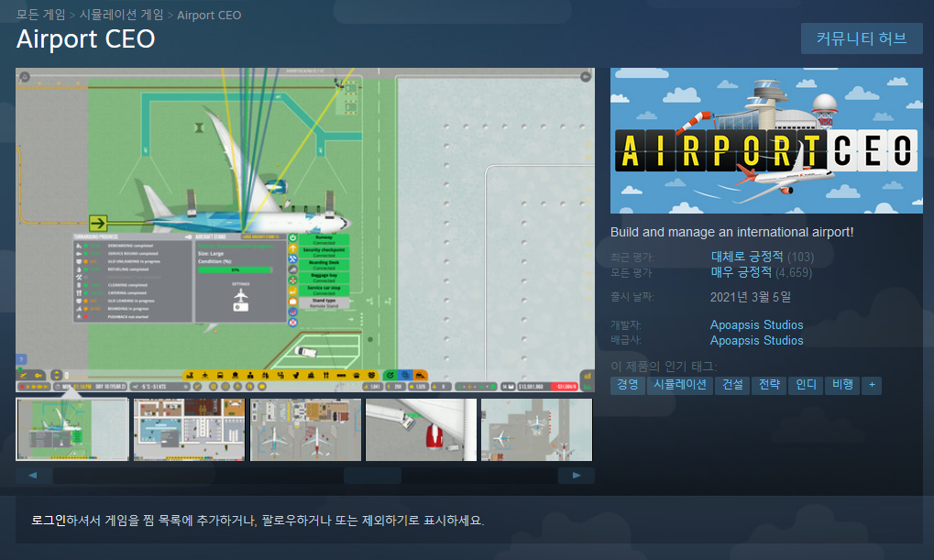Select the 비행 tag
Viewport: 934px width, 560px height.
pos(842,385)
